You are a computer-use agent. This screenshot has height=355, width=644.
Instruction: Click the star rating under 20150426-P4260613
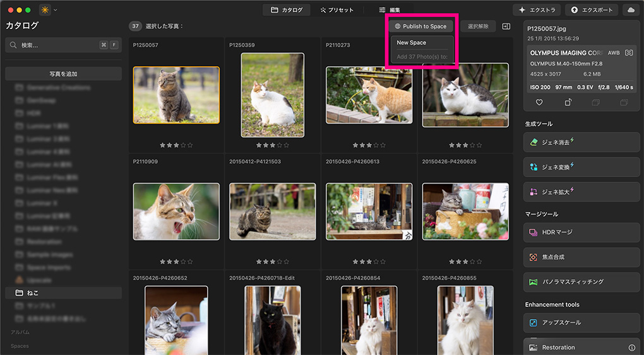tap(369, 262)
